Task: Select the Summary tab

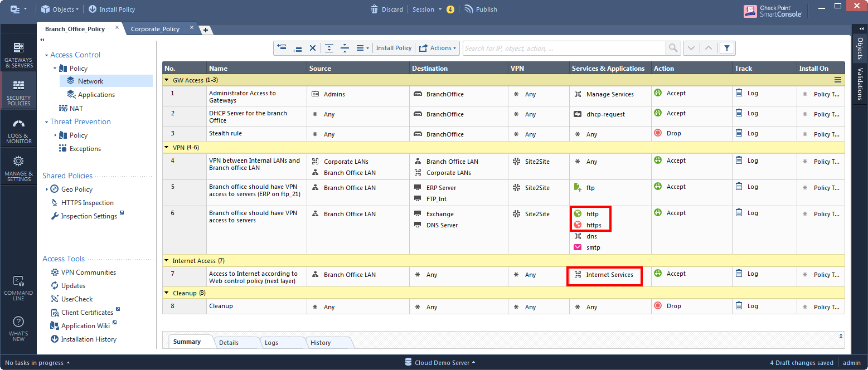Action: (x=187, y=342)
